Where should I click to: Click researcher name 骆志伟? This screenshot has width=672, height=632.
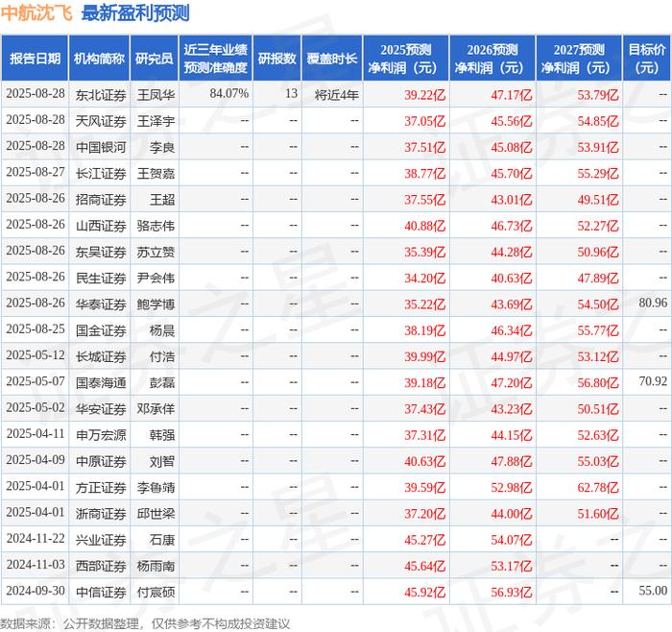point(156,226)
